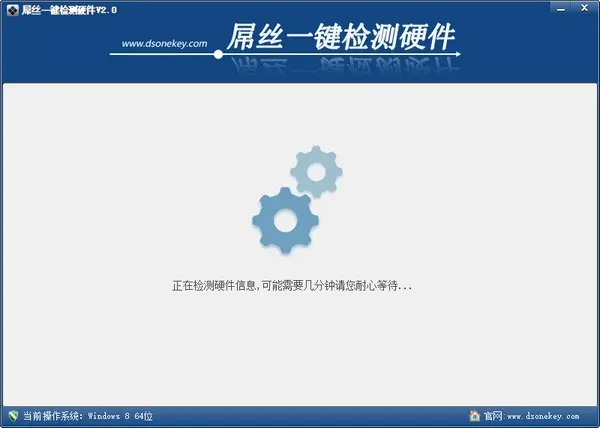Open the 官网 www.dsonekey.com link
The image size is (600, 428).
coord(531,416)
